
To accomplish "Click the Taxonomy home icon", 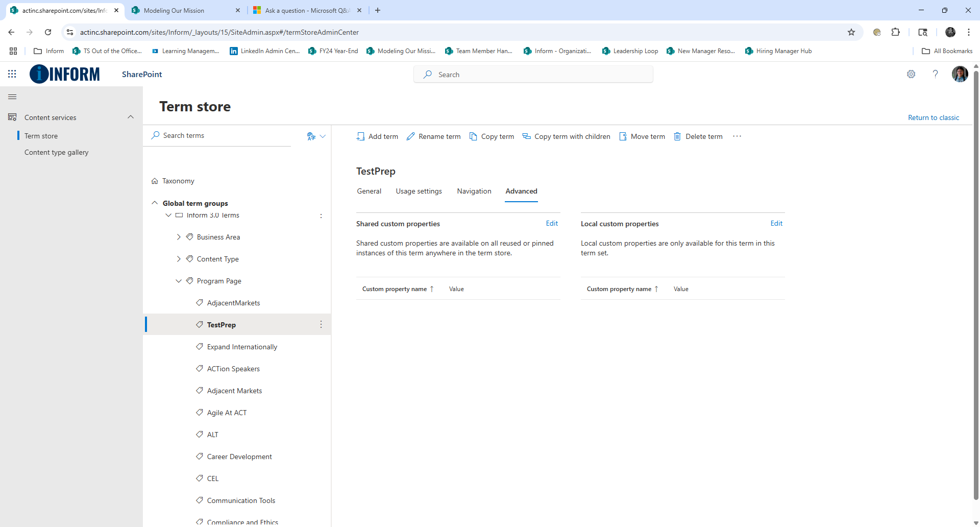I will (155, 181).
